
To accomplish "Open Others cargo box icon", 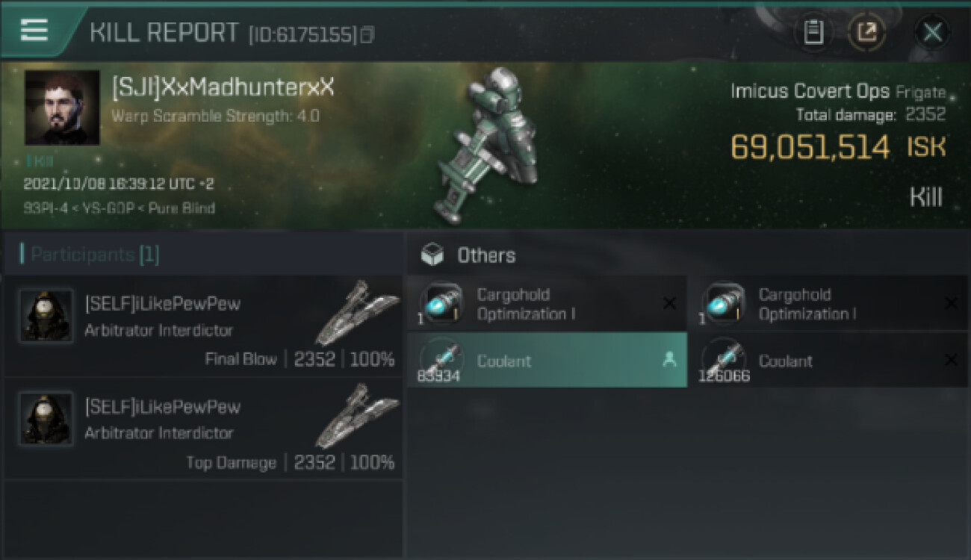I will click(432, 255).
